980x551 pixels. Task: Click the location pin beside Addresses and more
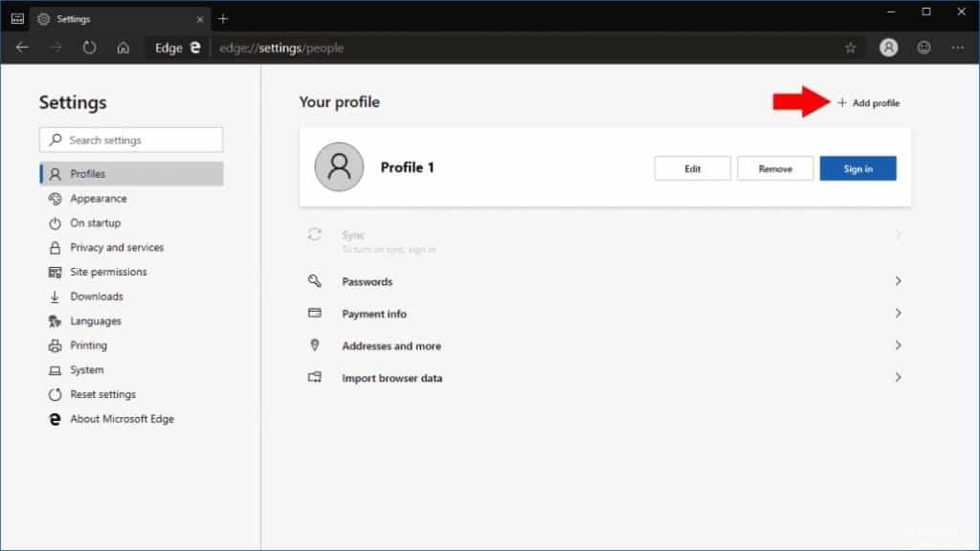click(314, 345)
